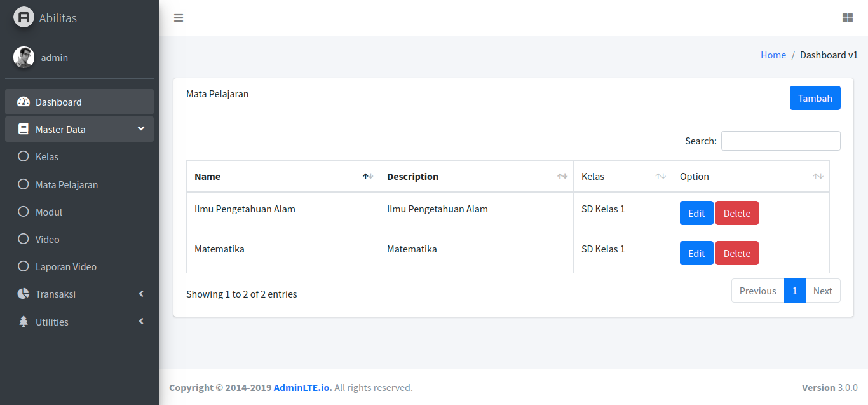868x405 pixels.
Task: Expand the Utilities submenu arrow
Action: (x=141, y=321)
